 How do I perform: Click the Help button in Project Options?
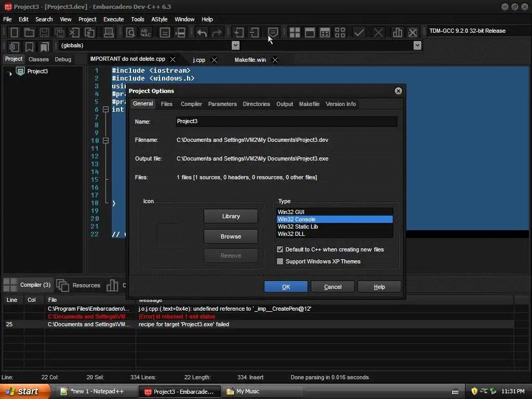tap(379, 287)
